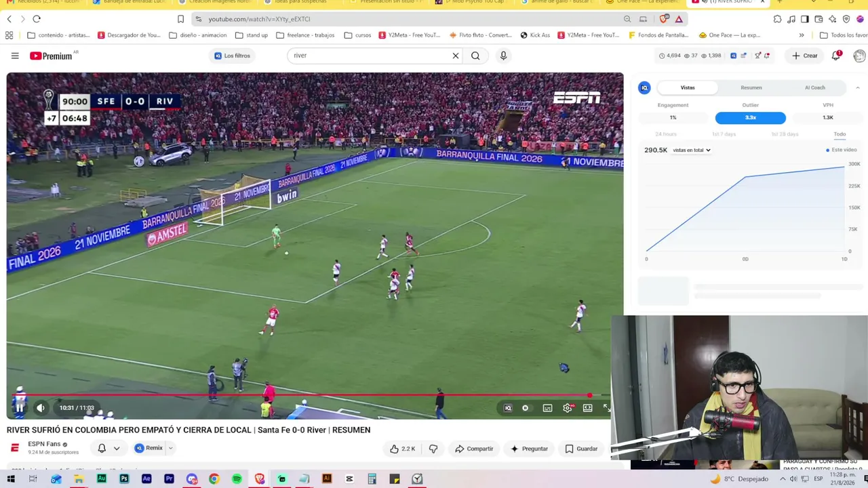Open the 'vistas en total' dropdown

coord(692,150)
